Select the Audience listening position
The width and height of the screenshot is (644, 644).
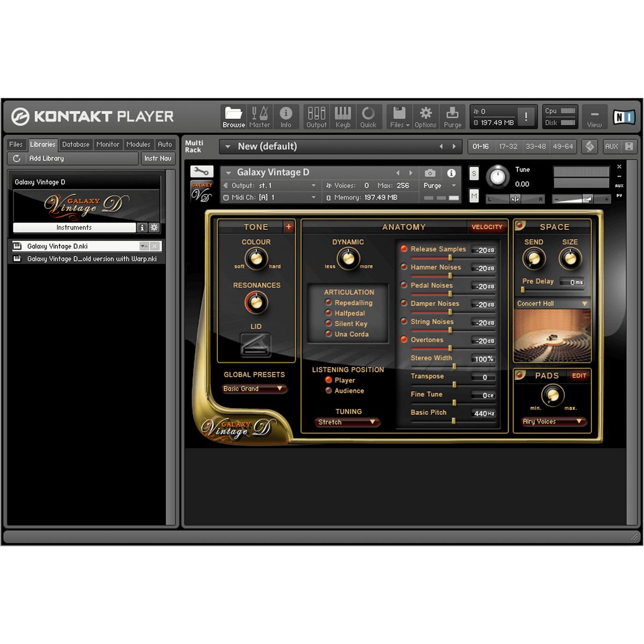coord(328,391)
